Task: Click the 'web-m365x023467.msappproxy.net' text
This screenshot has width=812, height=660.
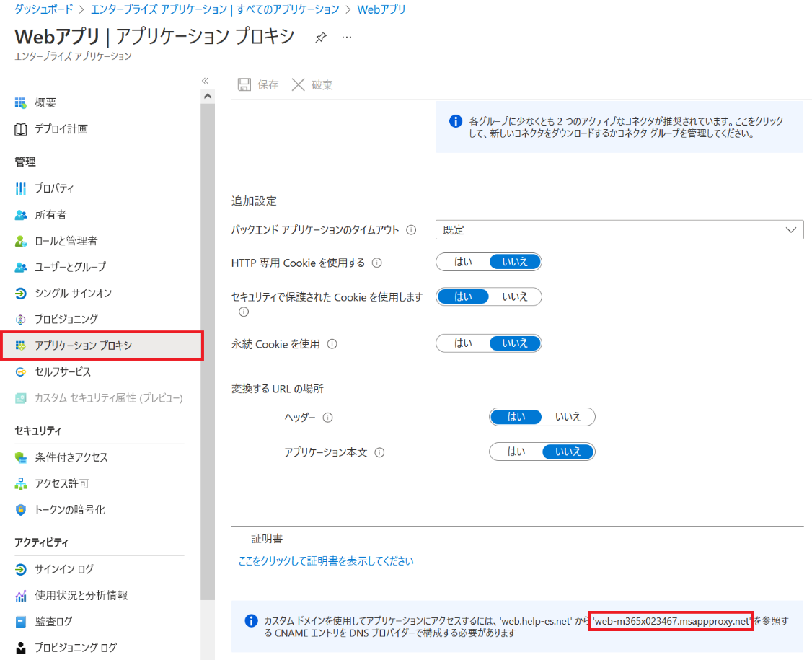Action: point(671,620)
